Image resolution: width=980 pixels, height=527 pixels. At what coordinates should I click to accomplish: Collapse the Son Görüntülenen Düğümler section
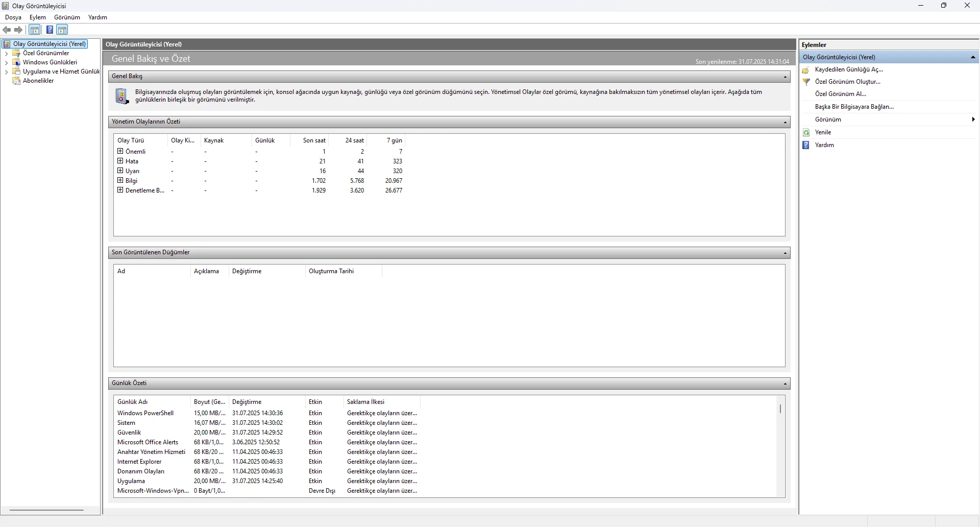tap(785, 253)
